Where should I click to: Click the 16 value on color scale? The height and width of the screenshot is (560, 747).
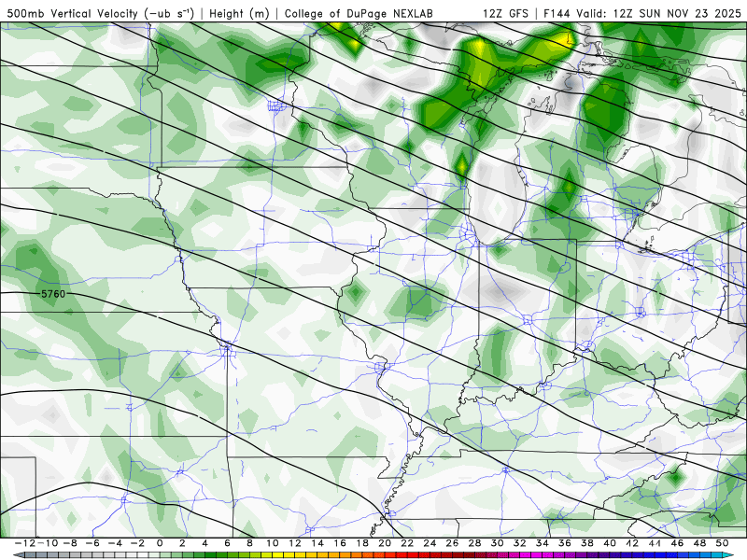[340, 543]
